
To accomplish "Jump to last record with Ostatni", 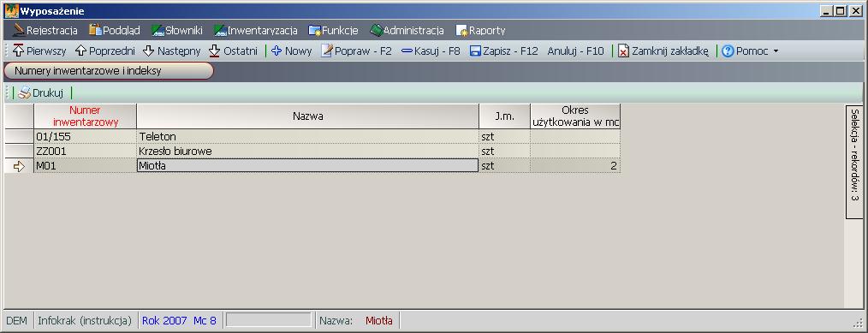I will pos(233,51).
